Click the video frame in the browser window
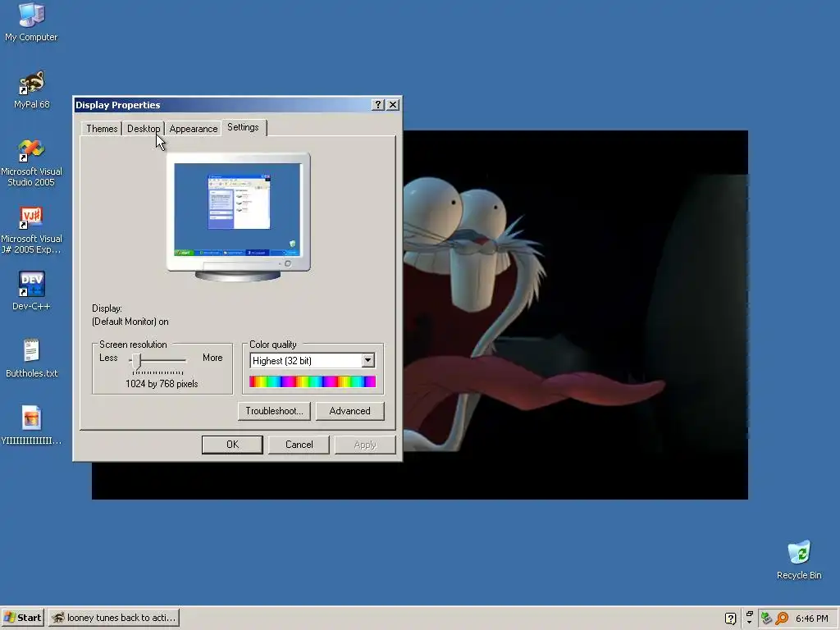The width and height of the screenshot is (840, 630). pos(575,314)
